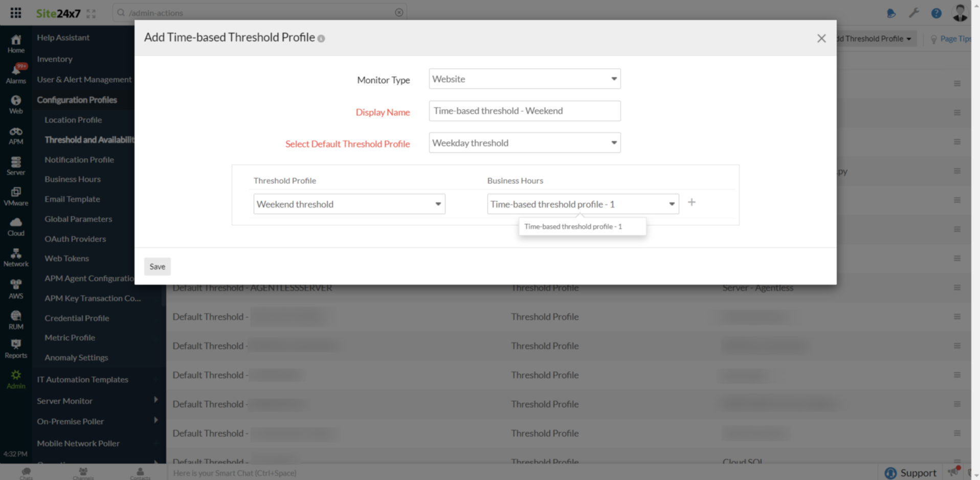Image resolution: width=980 pixels, height=480 pixels.
Task: Open the Select Default Threshold Profile dropdown
Action: 524,143
